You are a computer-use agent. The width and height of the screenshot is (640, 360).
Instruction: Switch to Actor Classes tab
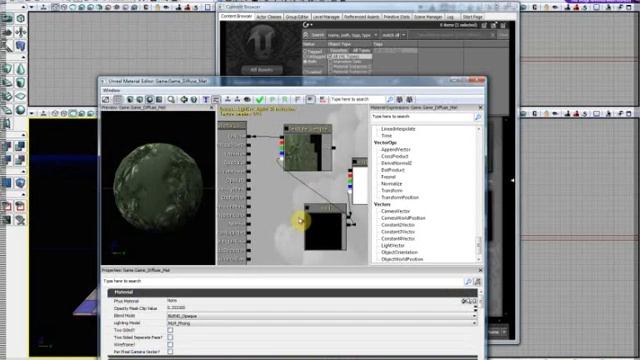point(269,17)
